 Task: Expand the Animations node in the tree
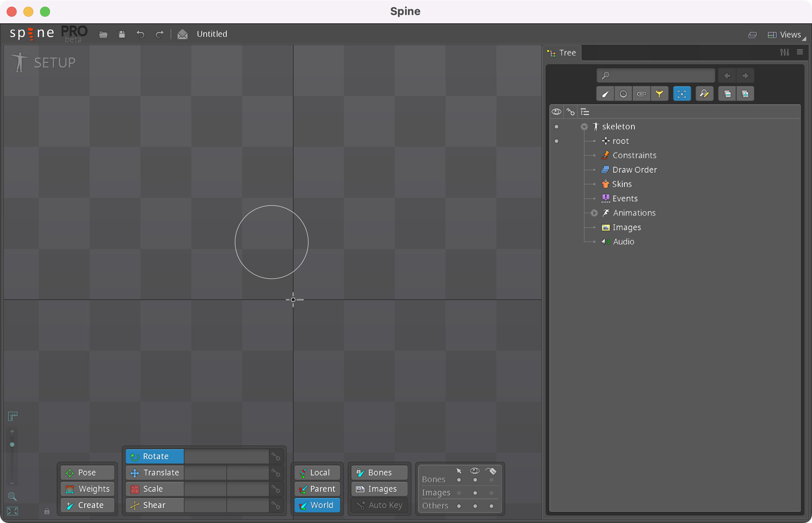(594, 213)
